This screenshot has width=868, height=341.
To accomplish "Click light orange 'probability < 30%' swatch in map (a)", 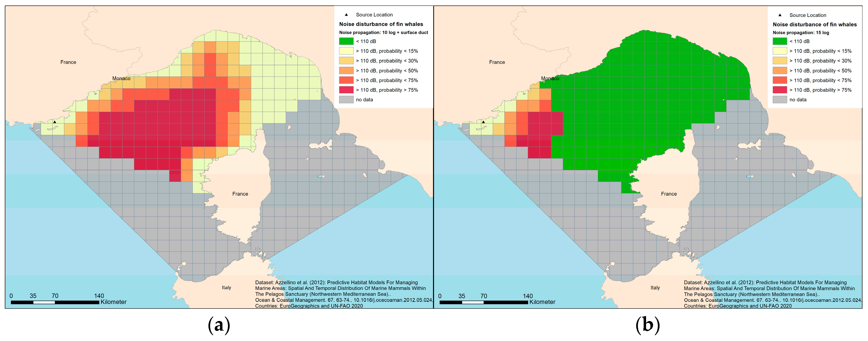I will [346, 61].
